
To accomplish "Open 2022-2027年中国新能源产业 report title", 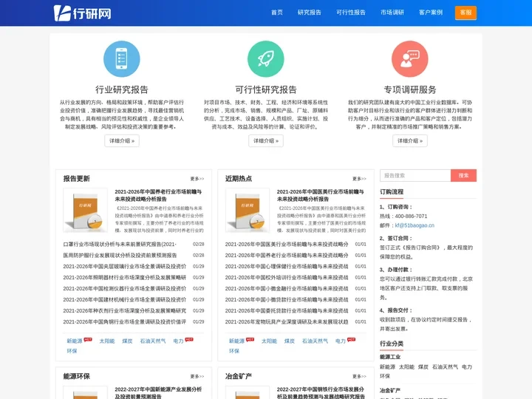I will [x=158, y=392].
